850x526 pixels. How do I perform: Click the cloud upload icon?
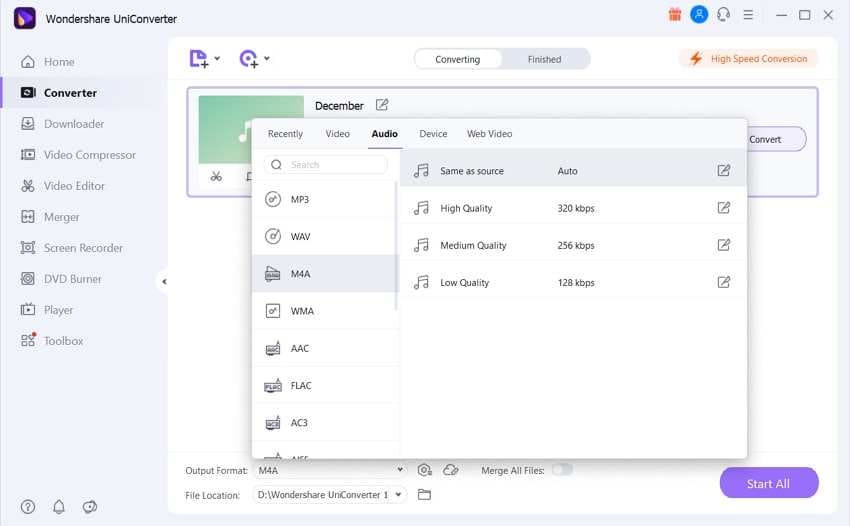pyautogui.click(x=451, y=470)
